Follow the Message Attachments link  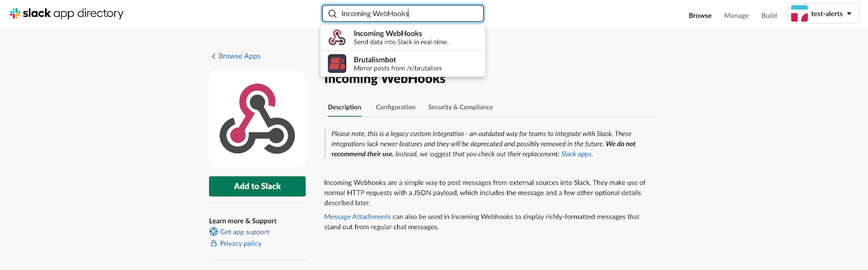357,217
